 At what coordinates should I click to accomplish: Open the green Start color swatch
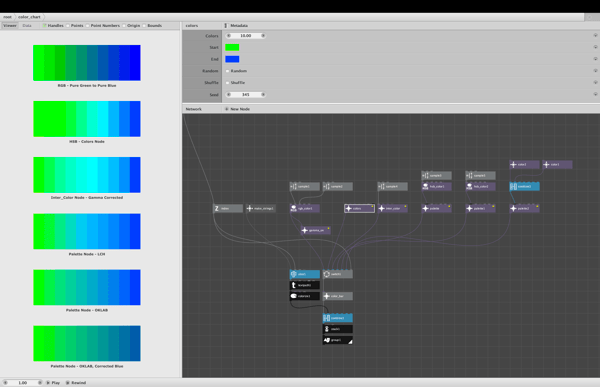232,47
